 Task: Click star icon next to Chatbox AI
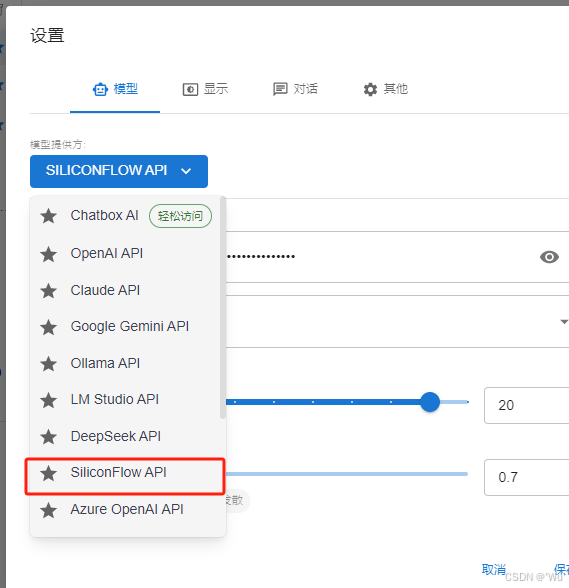[48, 216]
